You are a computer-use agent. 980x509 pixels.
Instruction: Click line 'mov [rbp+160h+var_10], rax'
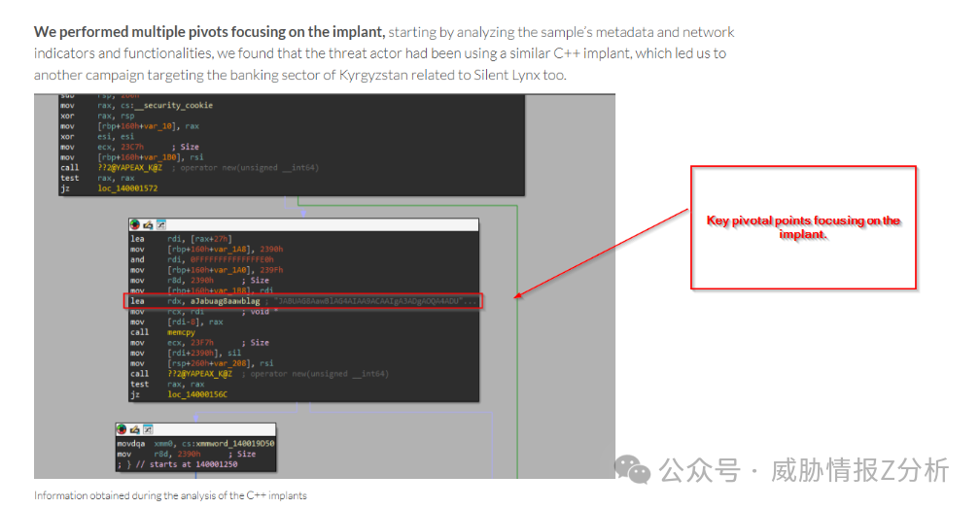pos(130,126)
